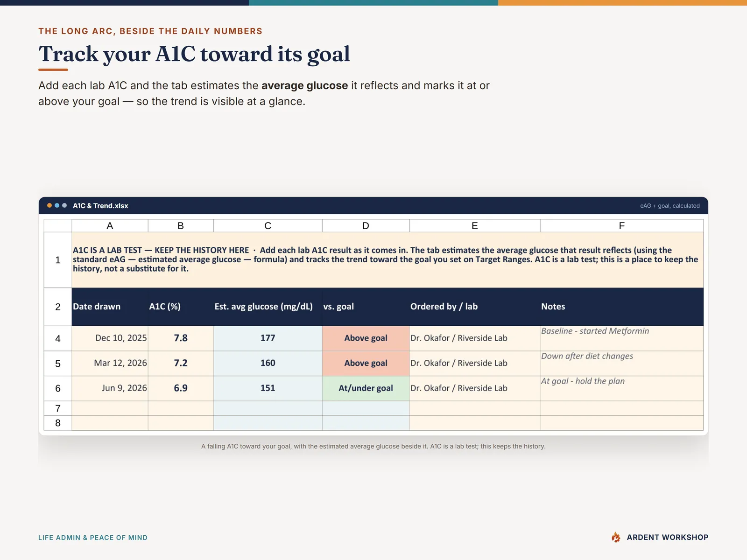747x560 pixels.
Task: Click the 'At goal - hold the plan' note
Action: 622,388
